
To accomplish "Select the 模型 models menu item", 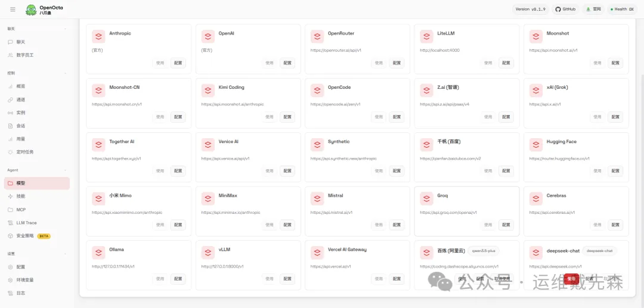I will [x=36, y=183].
